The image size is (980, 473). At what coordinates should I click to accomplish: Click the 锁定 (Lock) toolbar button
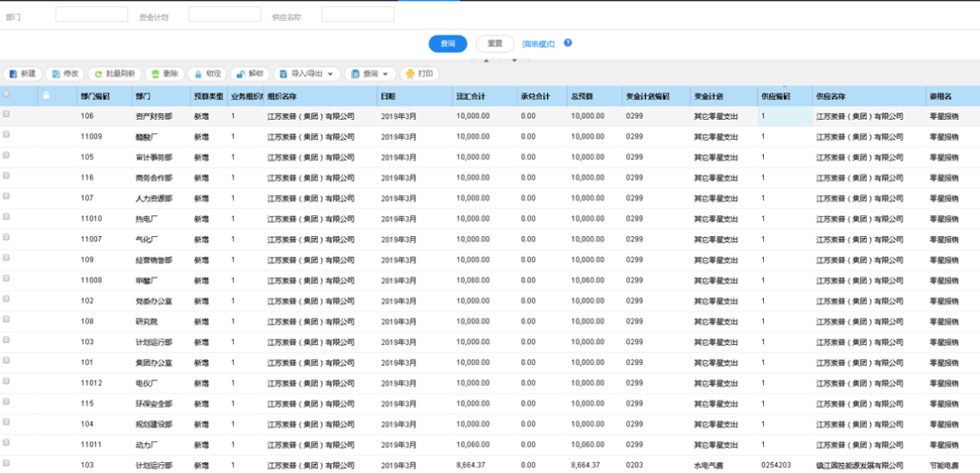(207, 74)
